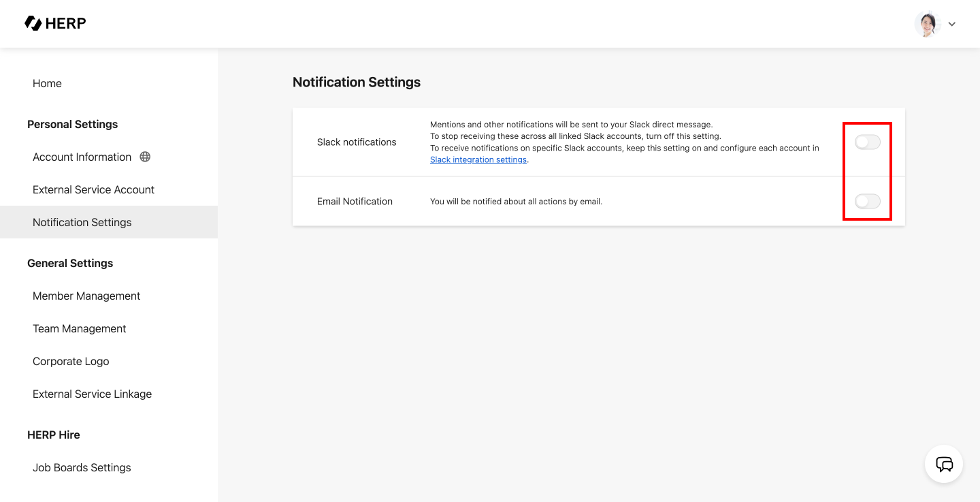Open the chat support bubble icon
This screenshot has width=980, height=502.
tap(944, 465)
